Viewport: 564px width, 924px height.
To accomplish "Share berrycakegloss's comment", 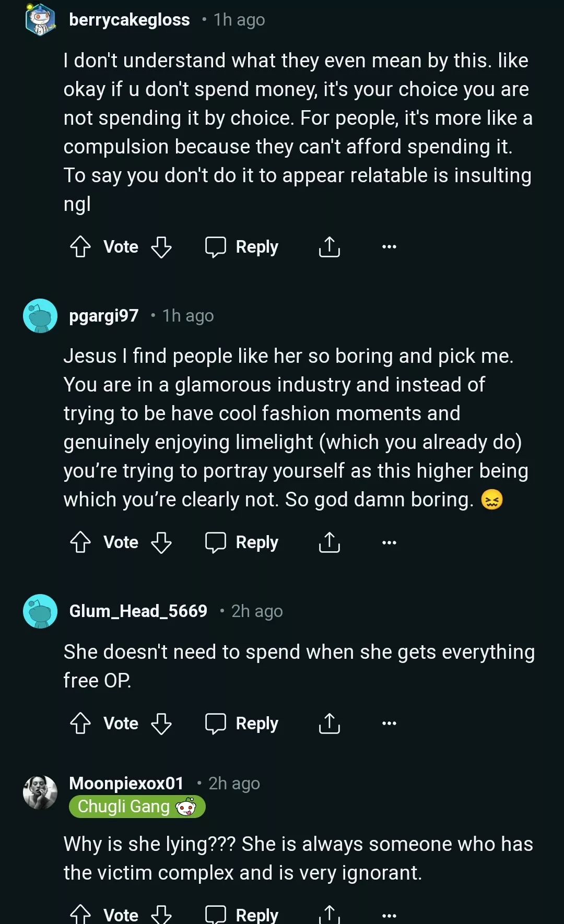I will coord(329,247).
